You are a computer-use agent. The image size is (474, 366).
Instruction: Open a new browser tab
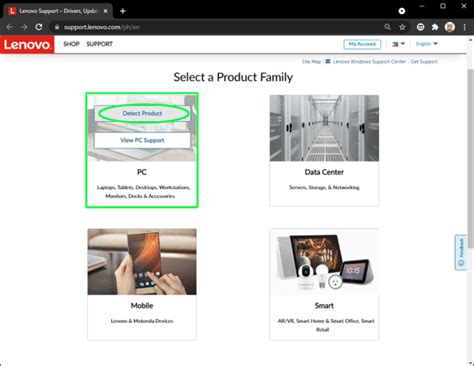[x=123, y=11]
